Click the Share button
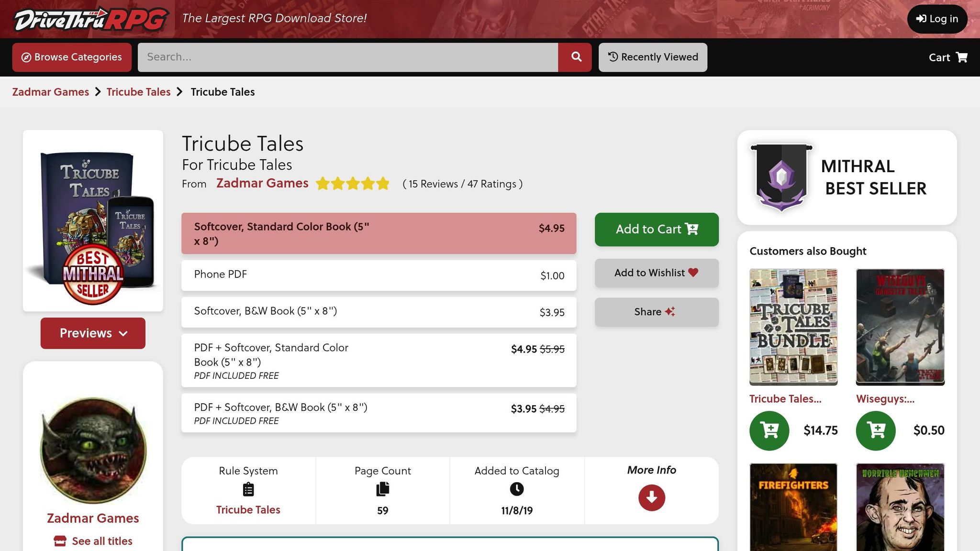This screenshot has width=980, height=551. (657, 312)
